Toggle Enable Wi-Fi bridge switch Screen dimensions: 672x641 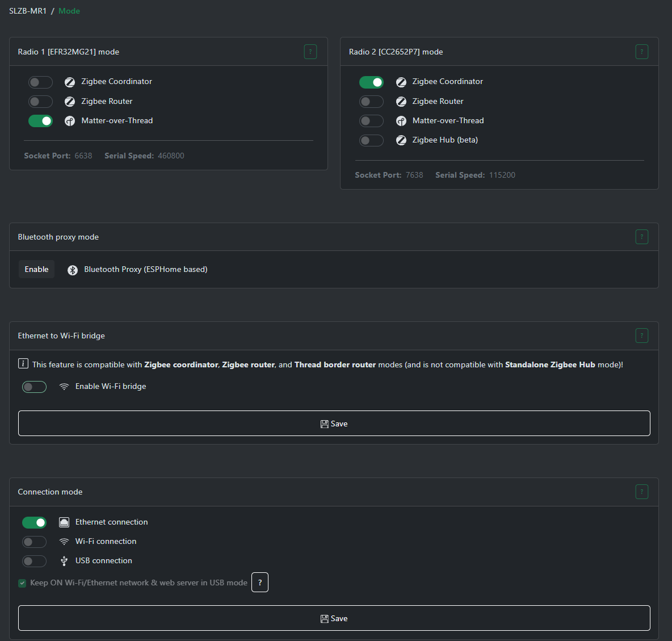34,387
